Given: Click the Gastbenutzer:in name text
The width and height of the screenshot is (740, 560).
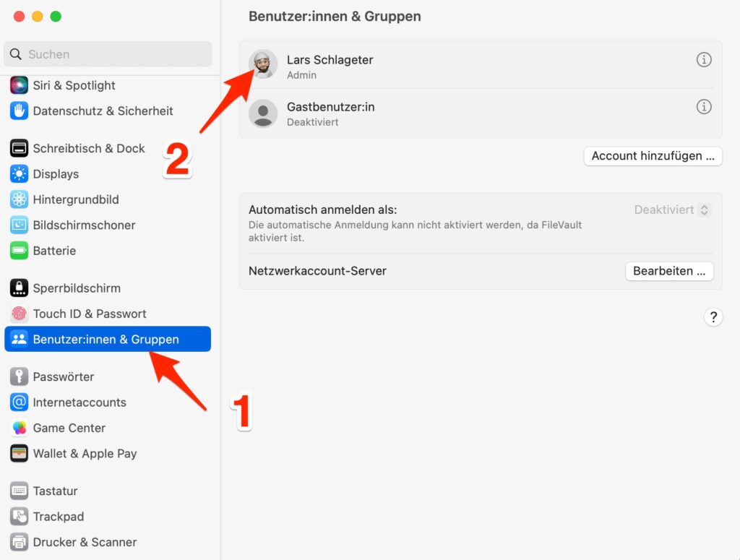Looking at the screenshot, I should (x=331, y=107).
